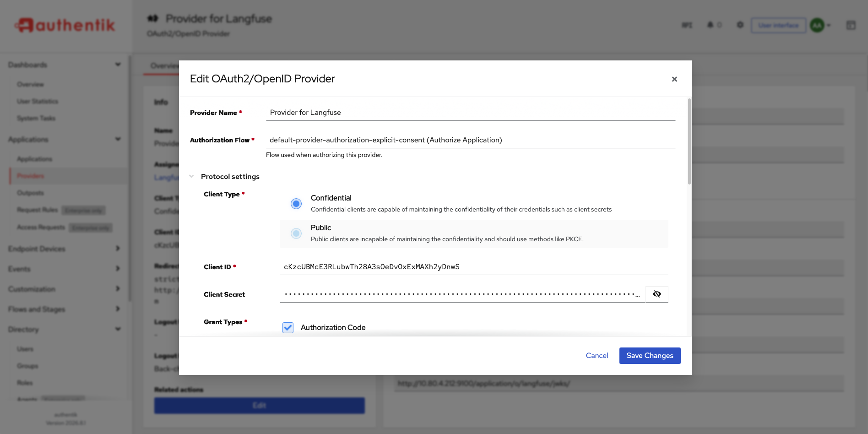Click the provider icon beside page title
The height and width of the screenshot is (434, 868).
[x=152, y=18]
